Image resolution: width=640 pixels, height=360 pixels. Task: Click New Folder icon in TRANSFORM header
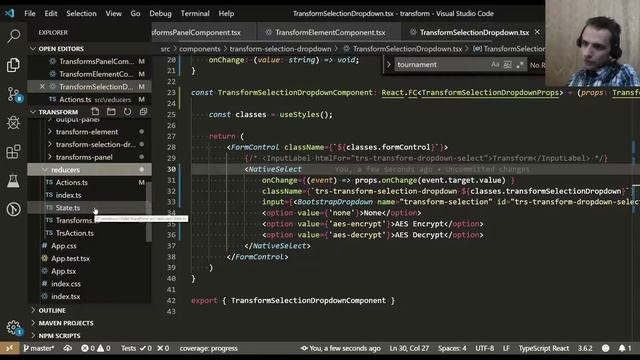pos(111,111)
